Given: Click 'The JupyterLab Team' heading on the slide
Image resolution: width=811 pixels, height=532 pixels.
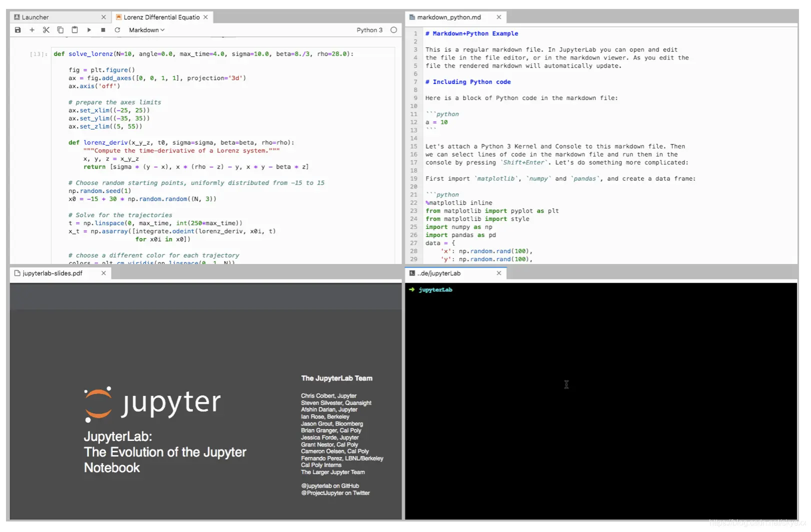Looking at the screenshot, I should (x=337, y=378).
